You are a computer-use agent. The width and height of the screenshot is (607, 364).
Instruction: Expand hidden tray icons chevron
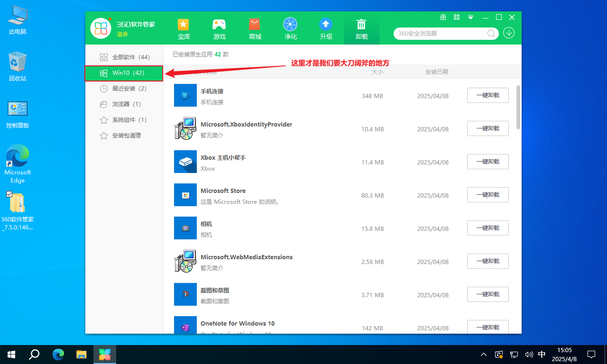484,354
